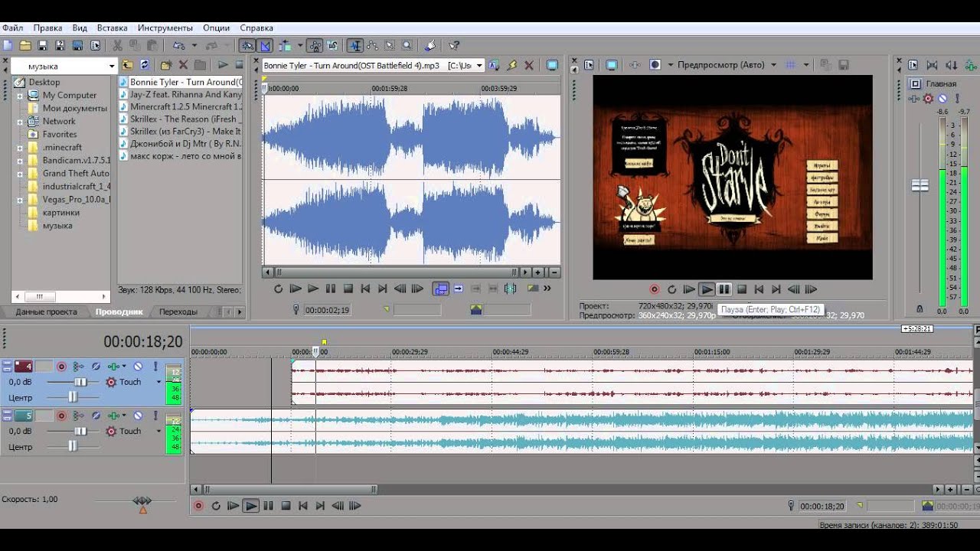Expand the Grand Theft Auto folder node
Image resolution: width=980 pixels, height=551 pixels.
click(20, 174)
